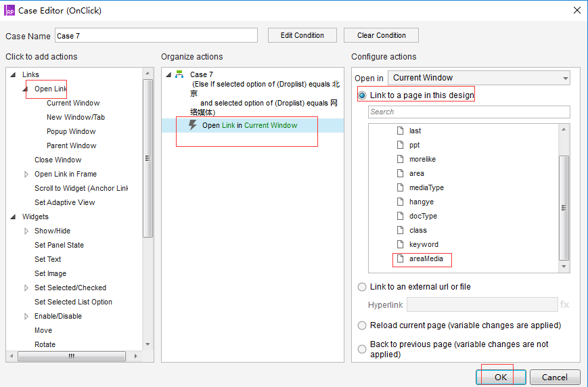
Task: Click the fx button beside Hyperlink field
Action: [565, 304]
